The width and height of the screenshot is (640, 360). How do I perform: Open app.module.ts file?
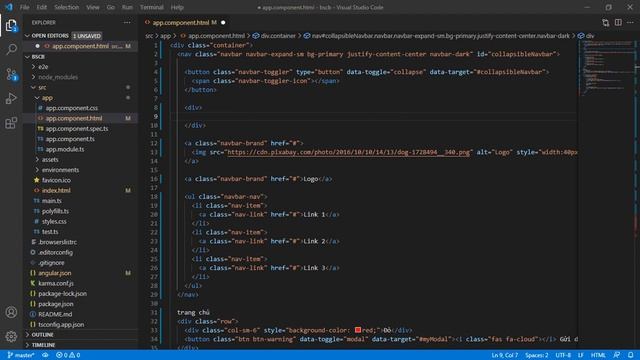(x=65, y=149)
